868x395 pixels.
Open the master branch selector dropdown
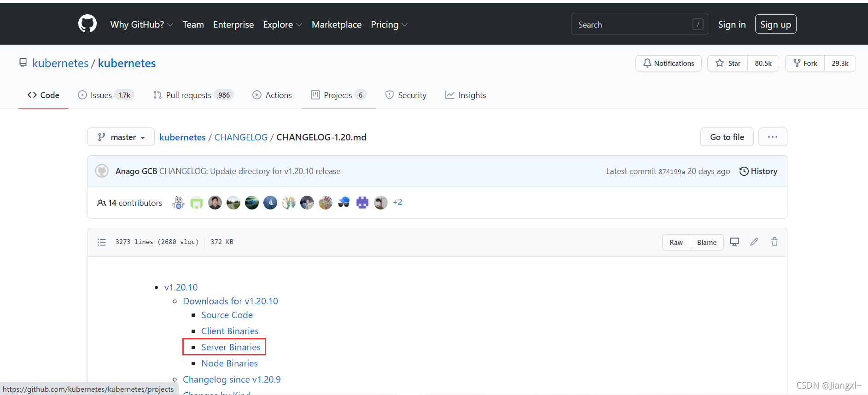pos(121,137)
